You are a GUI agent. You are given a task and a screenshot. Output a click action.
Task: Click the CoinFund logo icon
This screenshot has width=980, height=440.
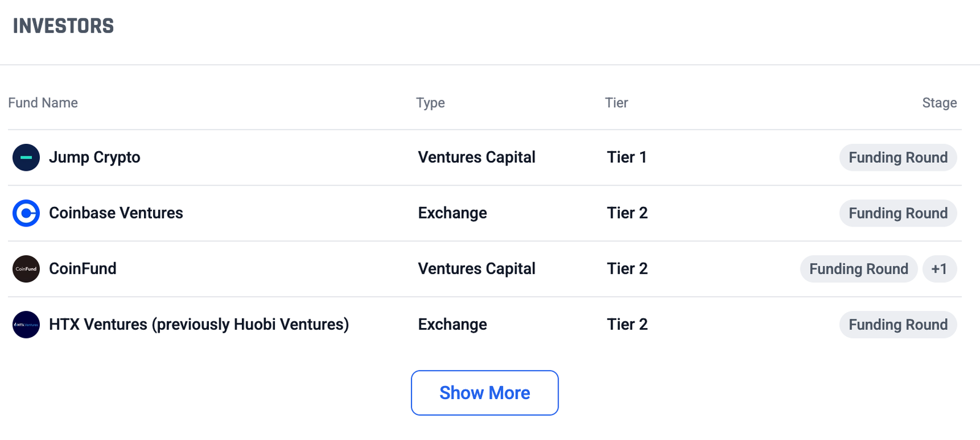pos(26,269)
